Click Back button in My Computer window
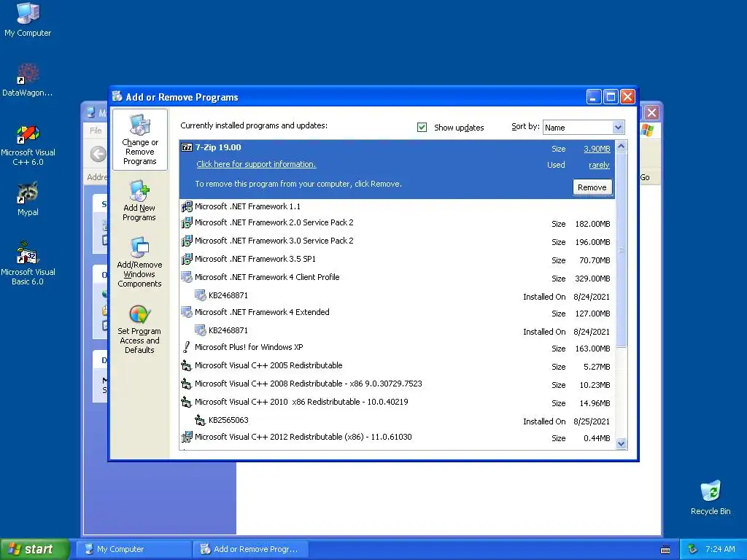Screen dimensions: 747x560 (98, 154)
